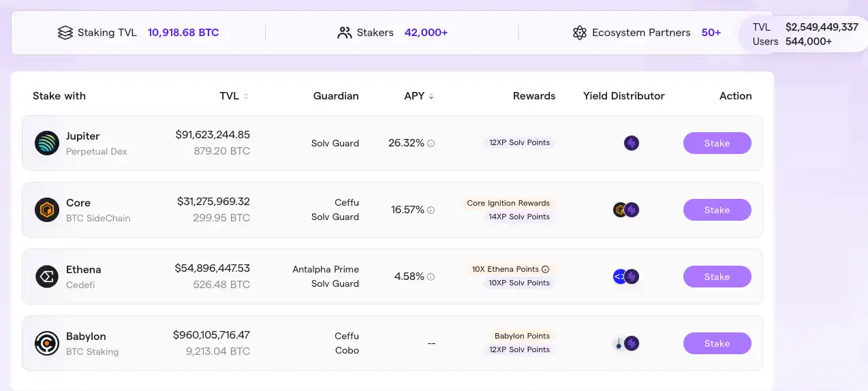
Task: Click the info icon beside 4.58% APY
Action: tap(431, 277)
